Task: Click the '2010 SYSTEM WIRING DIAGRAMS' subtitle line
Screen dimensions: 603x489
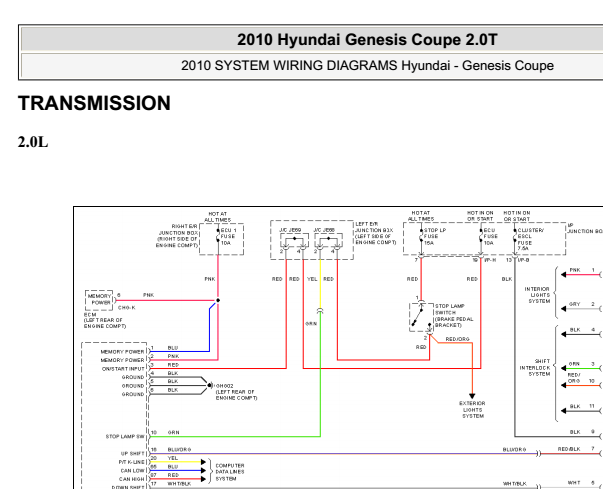Action: (x=367, y=65)
